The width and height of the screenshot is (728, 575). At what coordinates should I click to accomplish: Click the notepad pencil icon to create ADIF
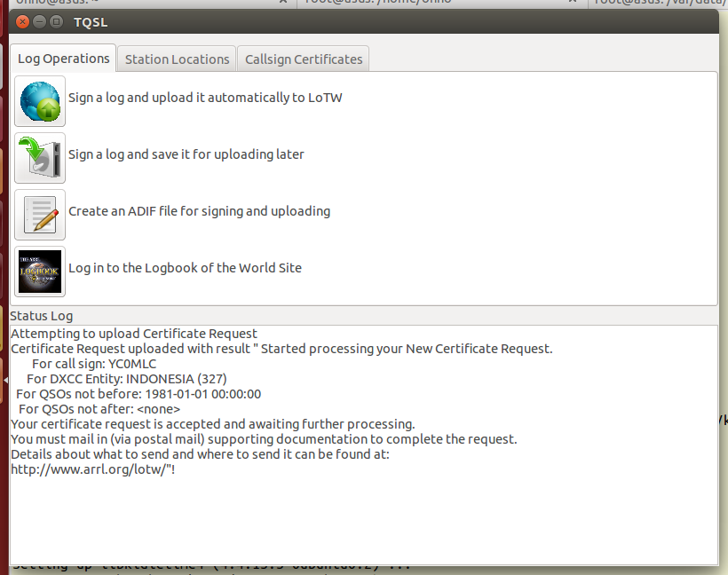click(x=40, y=215)
